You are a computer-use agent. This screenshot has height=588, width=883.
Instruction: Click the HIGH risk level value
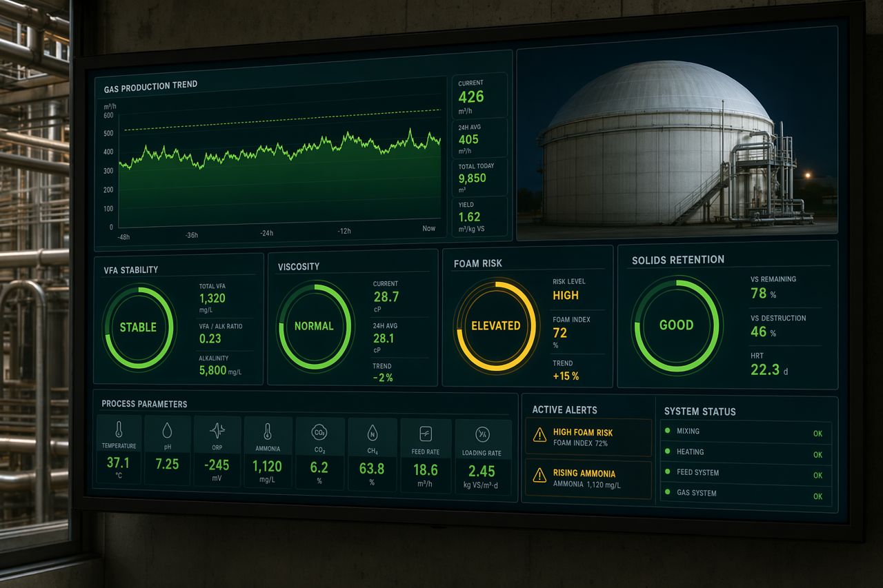(566, 295)
